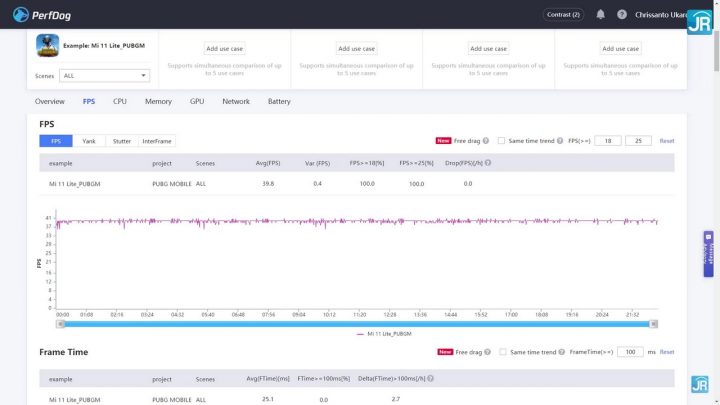Click the first Add use case button
Screen dimensions: 720x405
(x=224, y=49)
